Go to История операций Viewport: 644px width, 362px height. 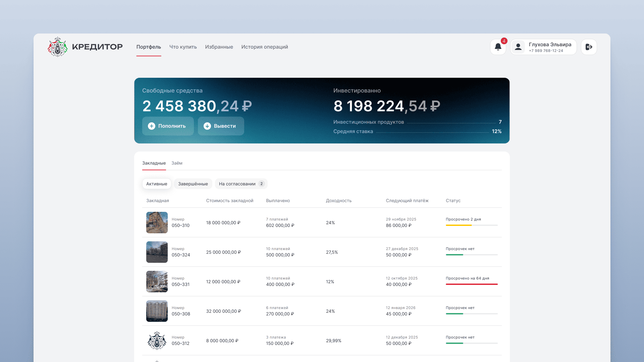(x=265, y=47)
